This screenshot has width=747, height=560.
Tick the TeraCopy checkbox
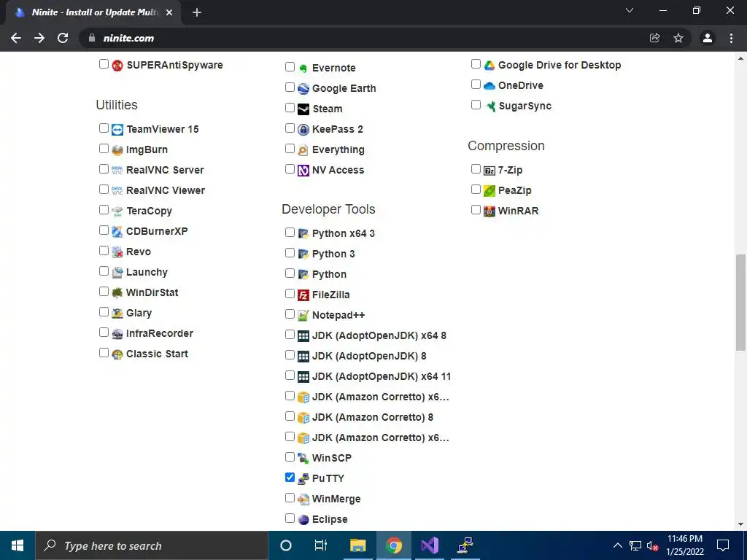[x=104, y=209]
